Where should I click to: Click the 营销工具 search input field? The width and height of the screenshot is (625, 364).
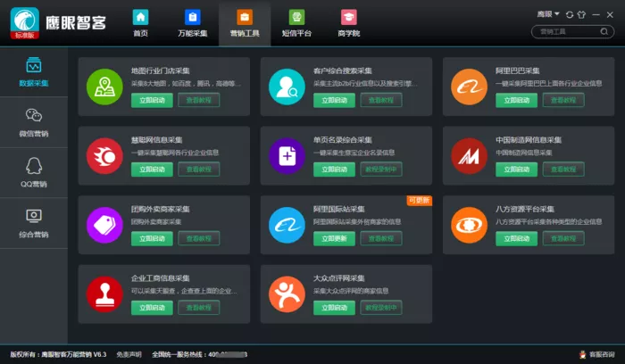point(568,31)
